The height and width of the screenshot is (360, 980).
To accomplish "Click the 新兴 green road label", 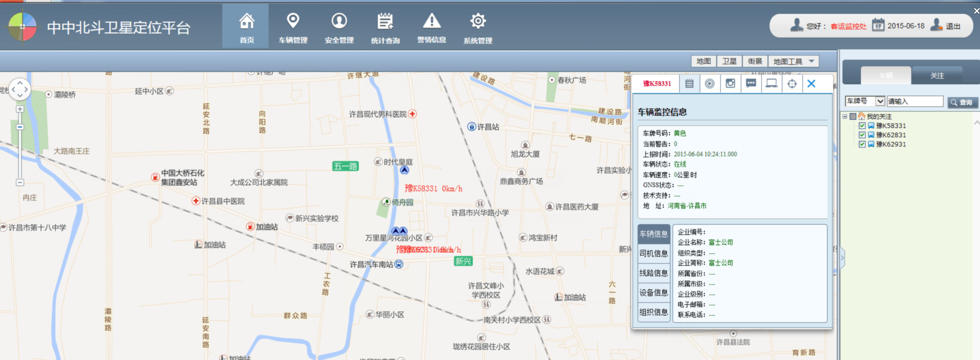I will click(463, 261).
